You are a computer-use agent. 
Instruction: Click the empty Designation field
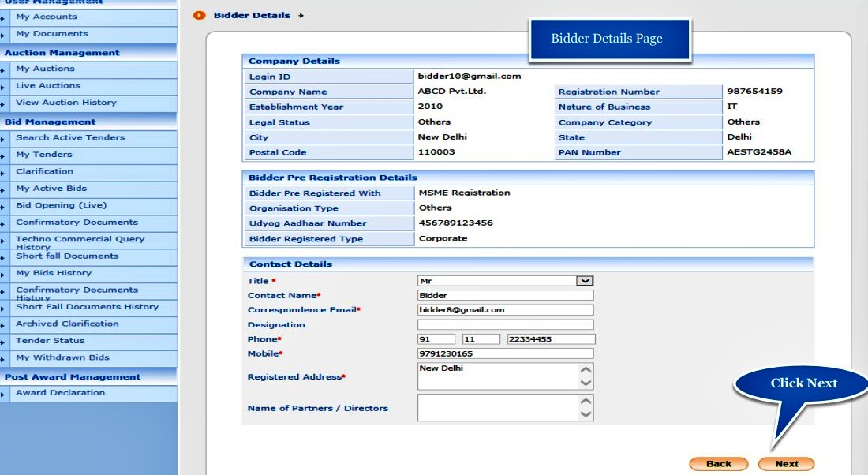[x=505, y=324]
